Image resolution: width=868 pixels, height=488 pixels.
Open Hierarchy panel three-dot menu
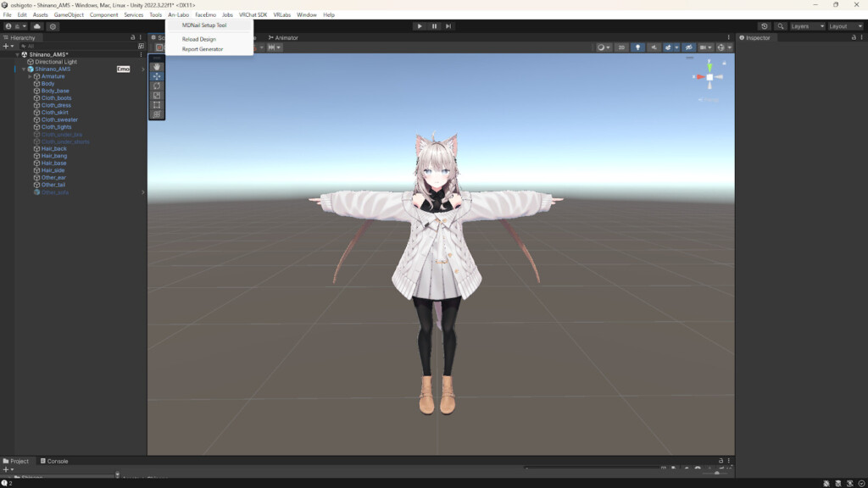[x=140, y=37]
